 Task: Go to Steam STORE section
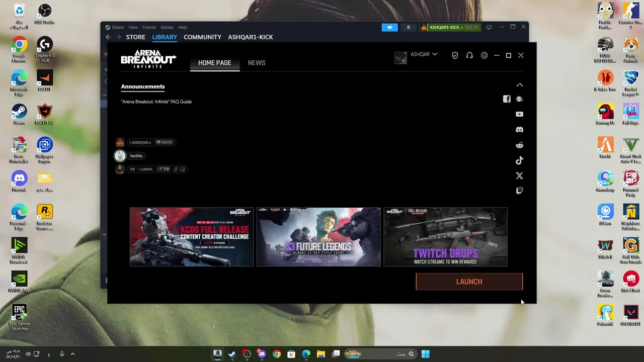(x=136, y=37)
